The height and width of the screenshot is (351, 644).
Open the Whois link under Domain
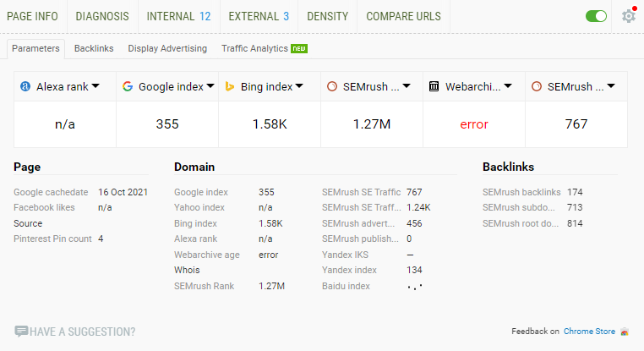pos(187,270)
